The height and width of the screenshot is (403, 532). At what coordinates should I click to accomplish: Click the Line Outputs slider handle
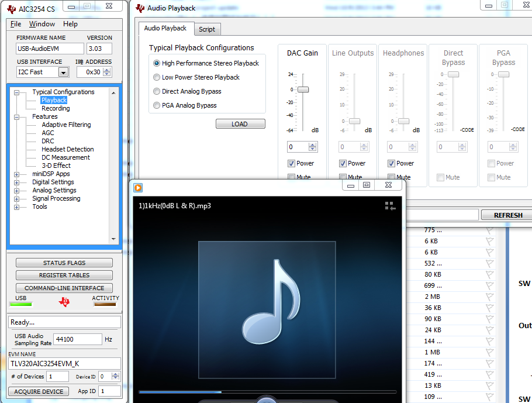pos(354,121)
